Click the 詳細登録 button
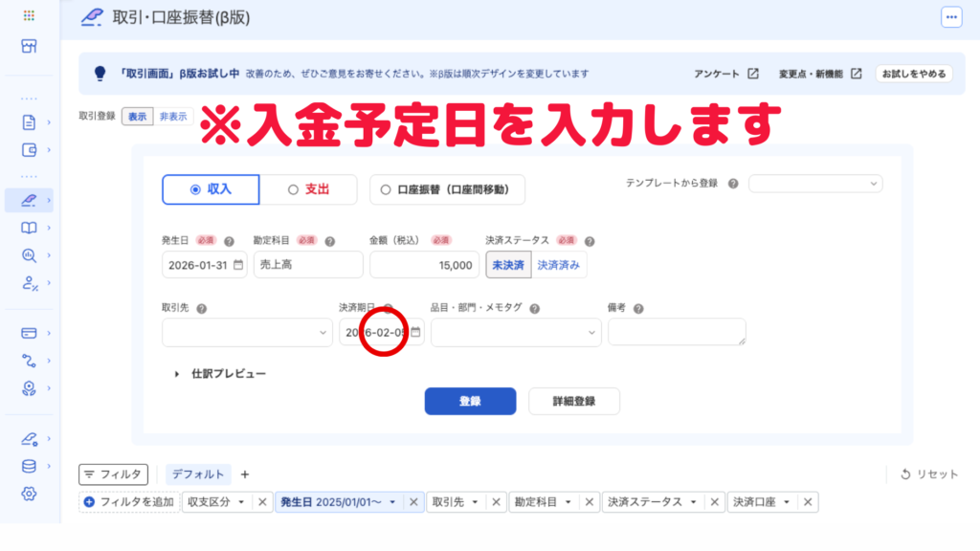Screen dimensions: 980x551 [x=573, y=401]
